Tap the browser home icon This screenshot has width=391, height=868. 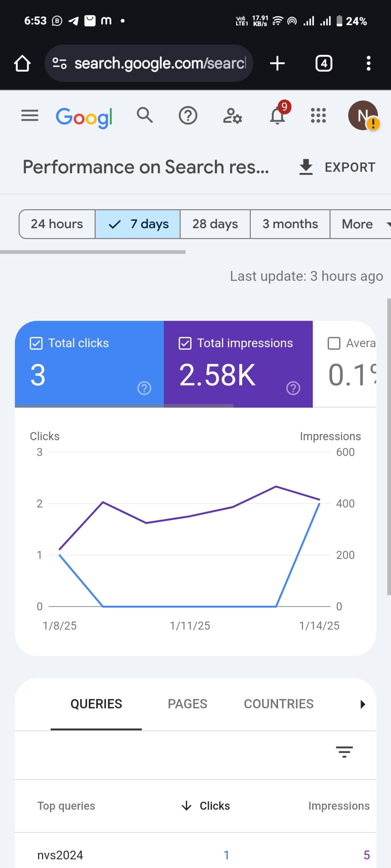click(22, 63)
